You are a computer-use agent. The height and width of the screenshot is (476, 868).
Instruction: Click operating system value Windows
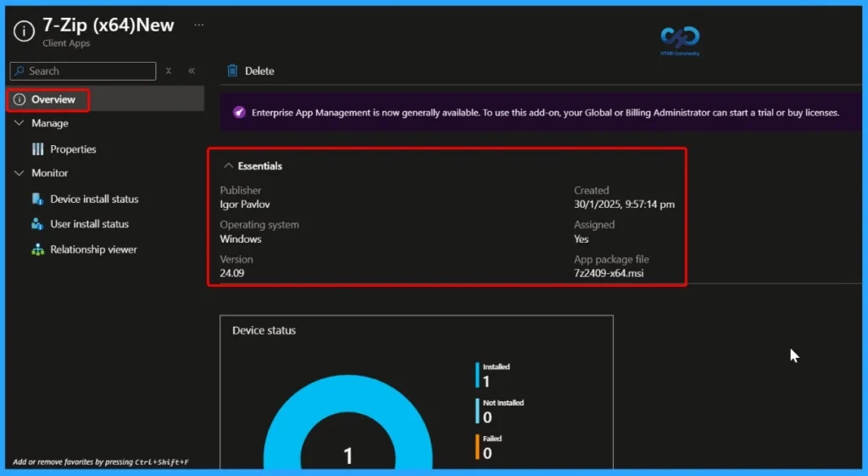coord(240,238)
